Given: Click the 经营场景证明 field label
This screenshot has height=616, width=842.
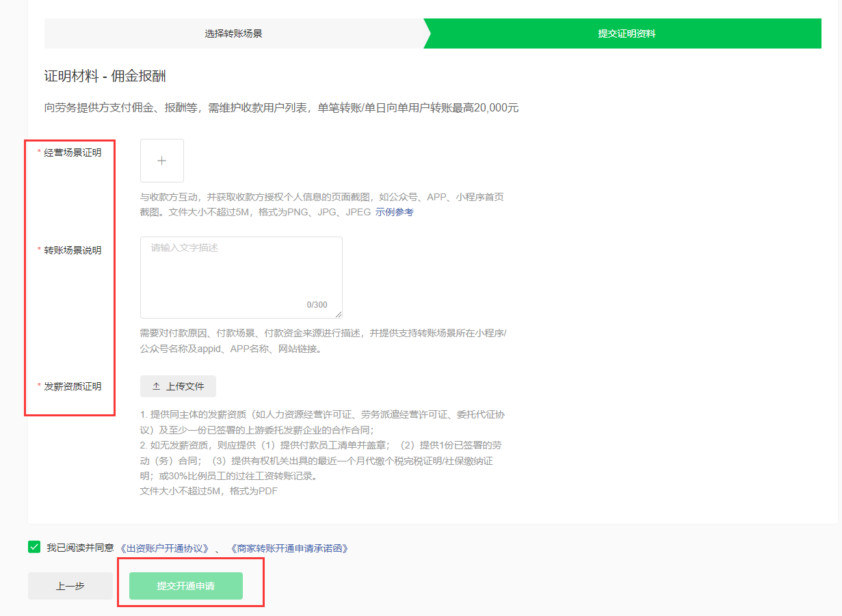Looking at the screenshot, I should [73, 152].
